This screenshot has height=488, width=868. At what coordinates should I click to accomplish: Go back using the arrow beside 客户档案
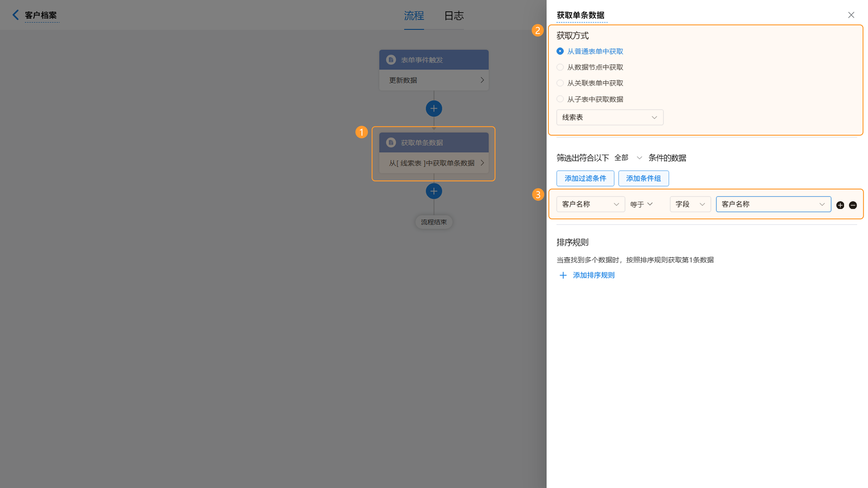(16, 15)
